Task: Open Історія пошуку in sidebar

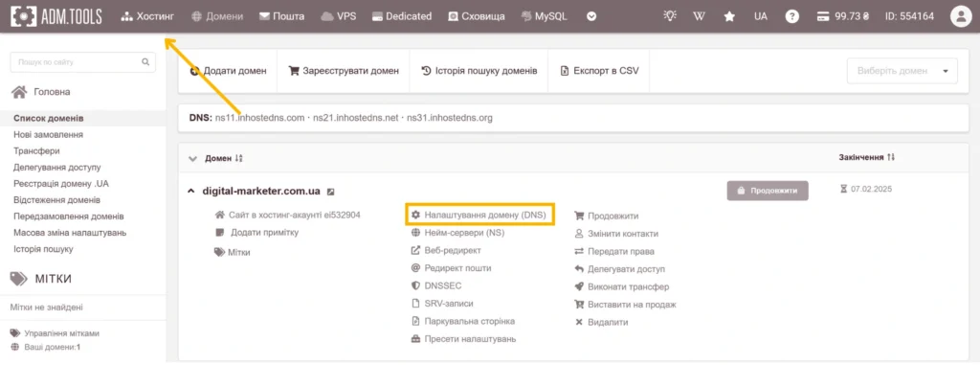Action: coord(43,248)
